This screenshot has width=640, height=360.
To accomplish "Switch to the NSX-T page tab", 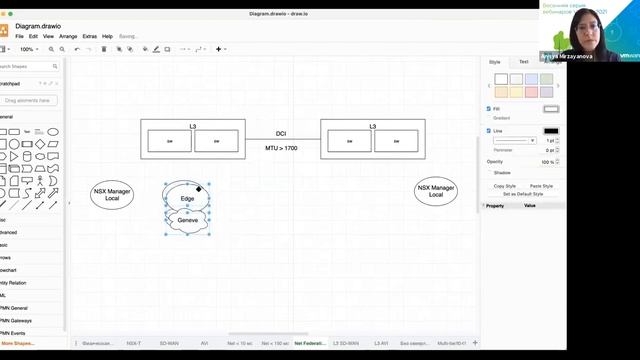I will 133,343.
